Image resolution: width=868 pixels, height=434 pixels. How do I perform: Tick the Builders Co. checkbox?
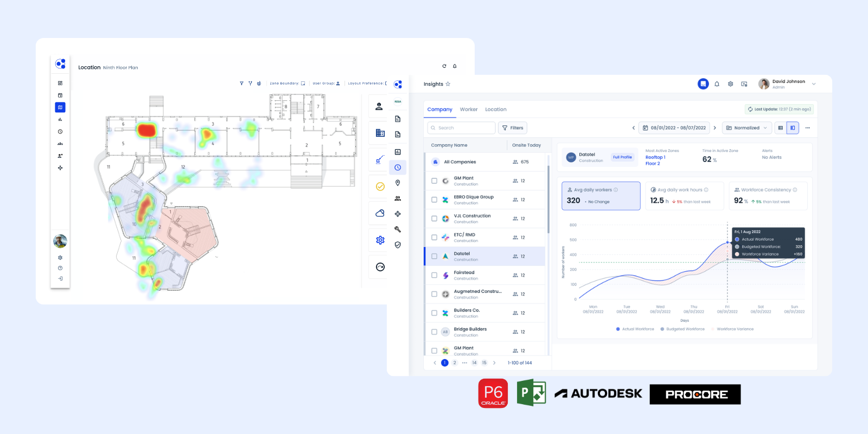pyautogui.click(x=434, y=313)
